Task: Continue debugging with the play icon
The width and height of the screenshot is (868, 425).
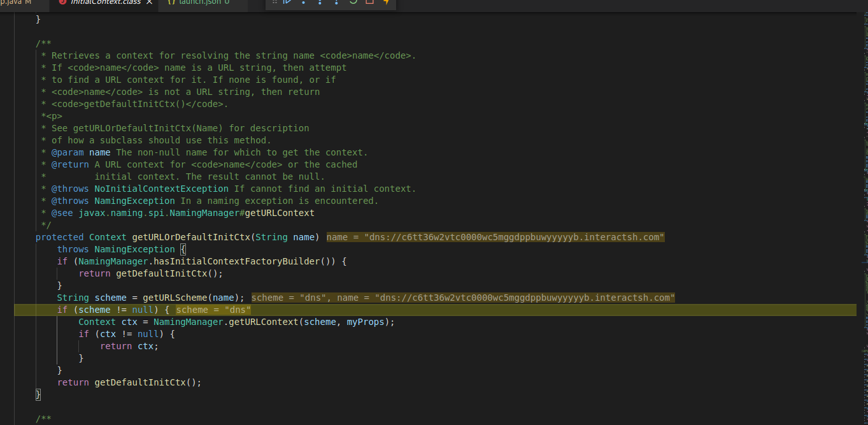Action: pos(287,3)
